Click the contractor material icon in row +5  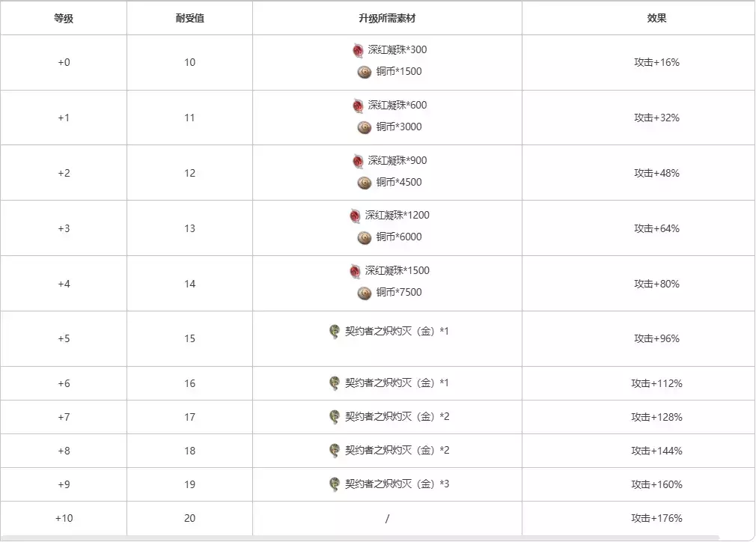[x=335, y=332]
